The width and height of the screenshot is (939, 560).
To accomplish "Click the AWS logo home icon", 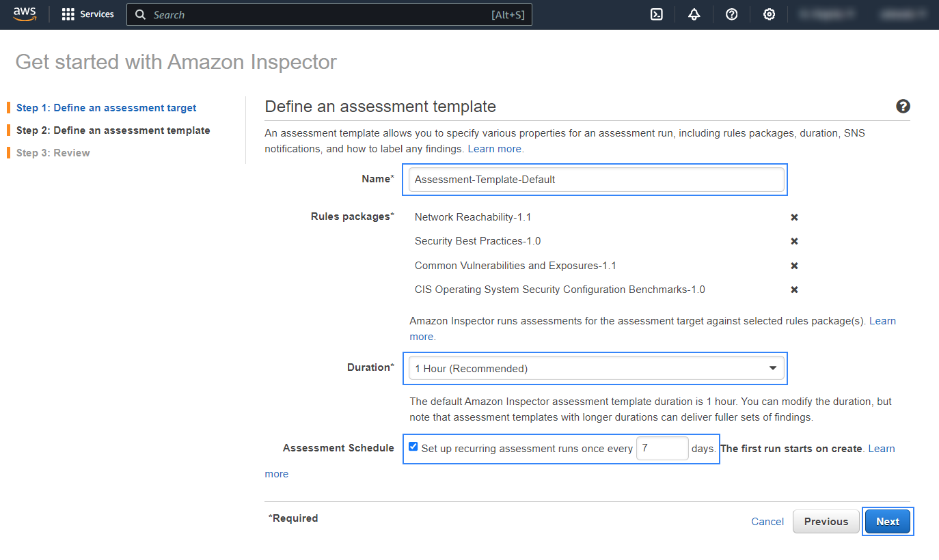I will [25, 14].
